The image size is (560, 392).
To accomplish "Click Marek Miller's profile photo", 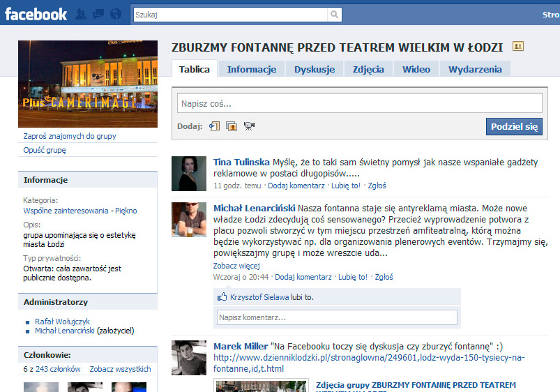I will point(189,357).
